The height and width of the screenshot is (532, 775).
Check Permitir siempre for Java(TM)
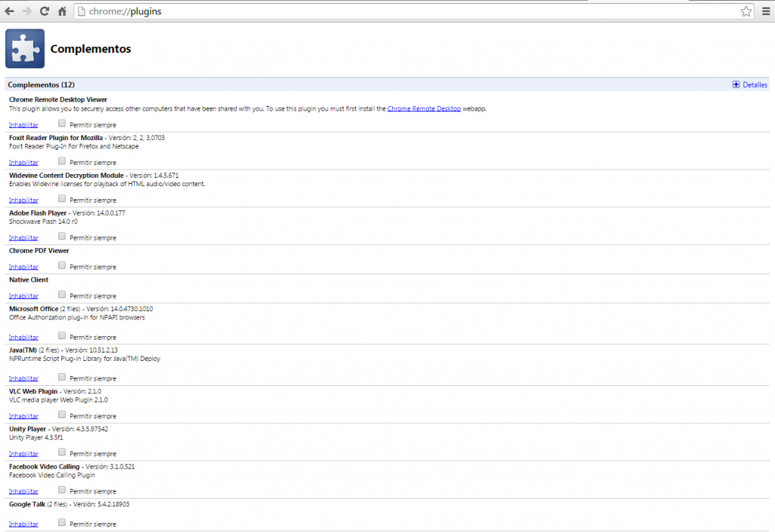(x=61, y=376)
